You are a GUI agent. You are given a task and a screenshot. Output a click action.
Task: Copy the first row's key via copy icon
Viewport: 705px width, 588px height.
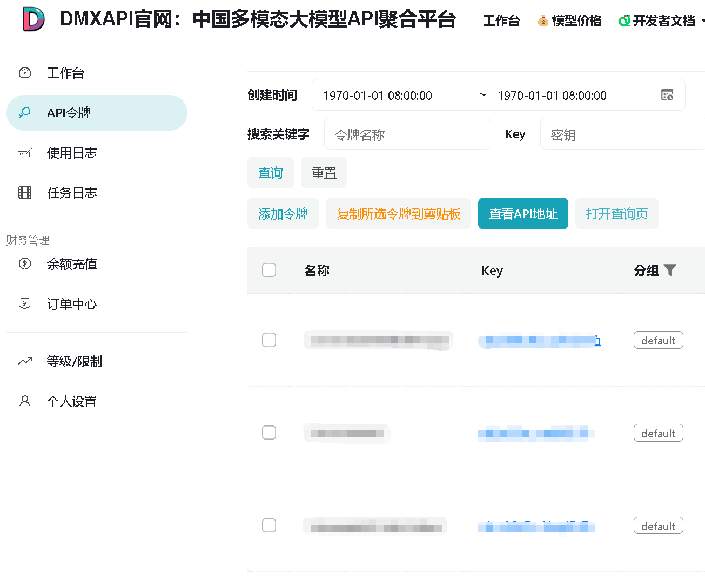(597, 341)
